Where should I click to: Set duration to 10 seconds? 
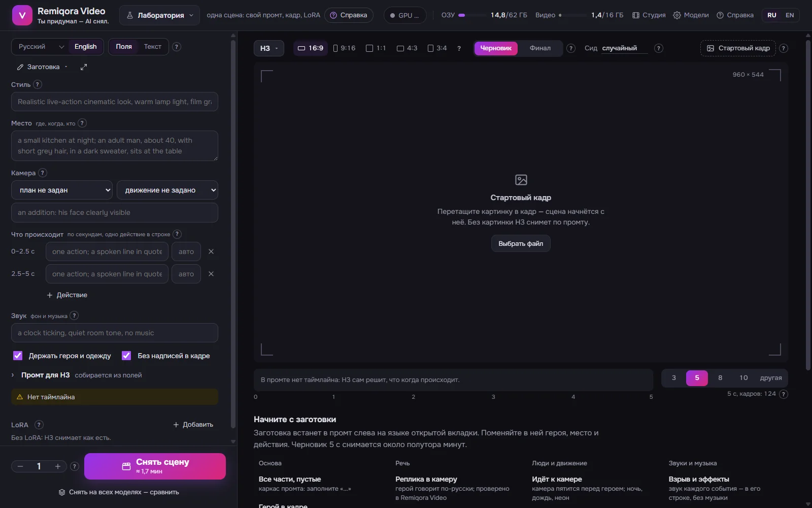point(743,378)
